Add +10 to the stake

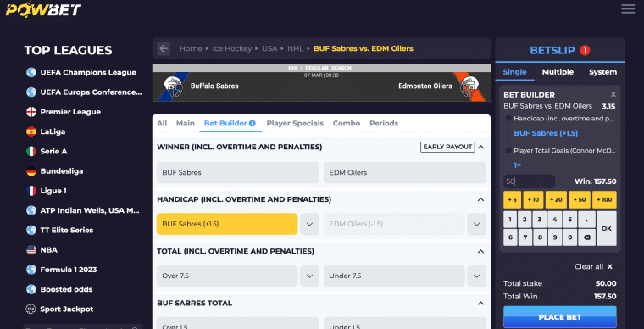[533, 199]
